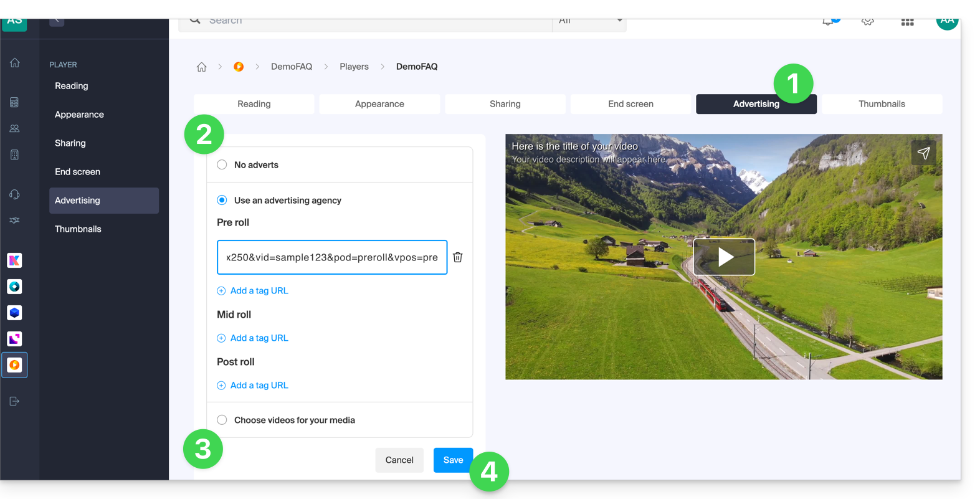Switch to the Thumbnails tab
Image resolution: width=980 pixels, height=499 pixels.
pyautogui.click(x=881, y=104)
